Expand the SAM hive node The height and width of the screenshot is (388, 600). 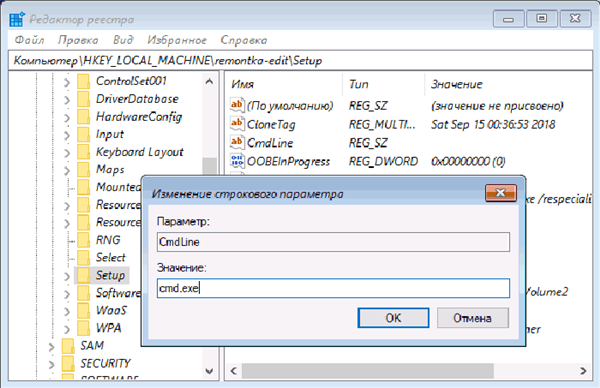pyautogui.click(x=51, y=346)
